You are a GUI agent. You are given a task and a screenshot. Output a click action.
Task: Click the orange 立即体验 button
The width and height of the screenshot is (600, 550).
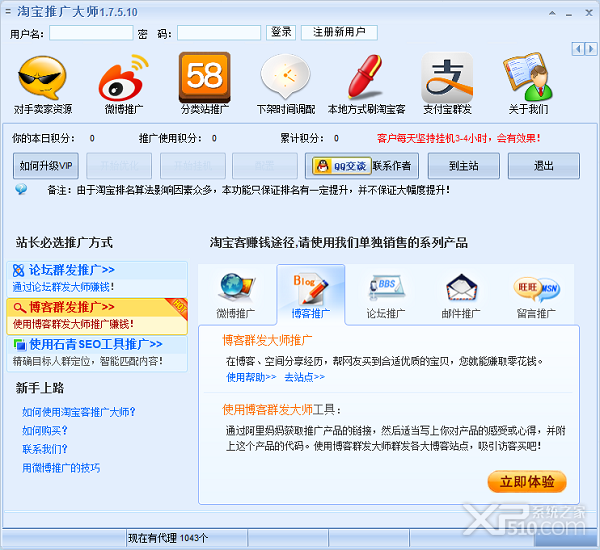pyautogui.click(x=527, y=482)
